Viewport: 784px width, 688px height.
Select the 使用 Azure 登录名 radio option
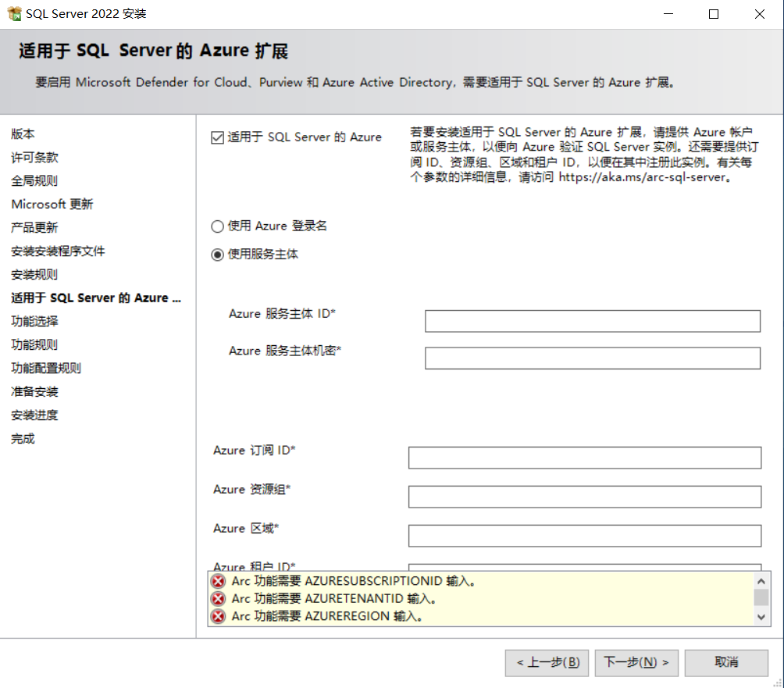(217, 226)
